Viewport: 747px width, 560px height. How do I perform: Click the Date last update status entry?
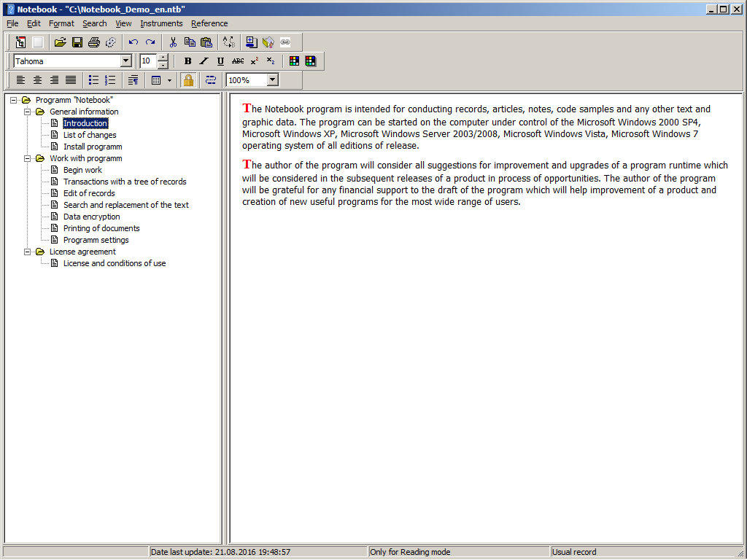pyautogui.click(x=220, y=553)
